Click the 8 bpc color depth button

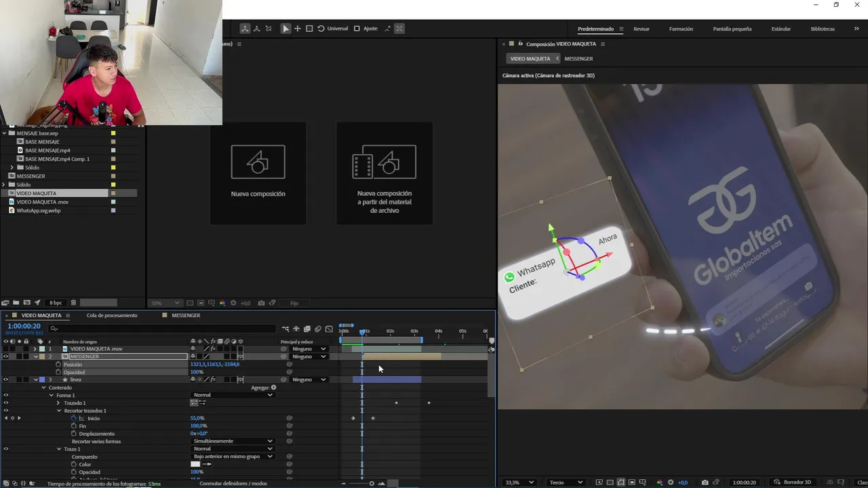click(56, 303)
